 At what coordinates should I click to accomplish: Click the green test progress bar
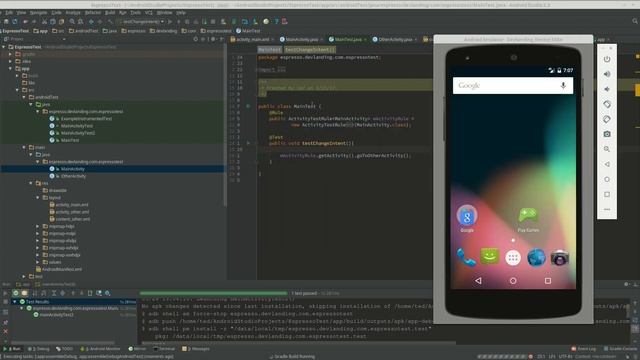tap(213, 293)
